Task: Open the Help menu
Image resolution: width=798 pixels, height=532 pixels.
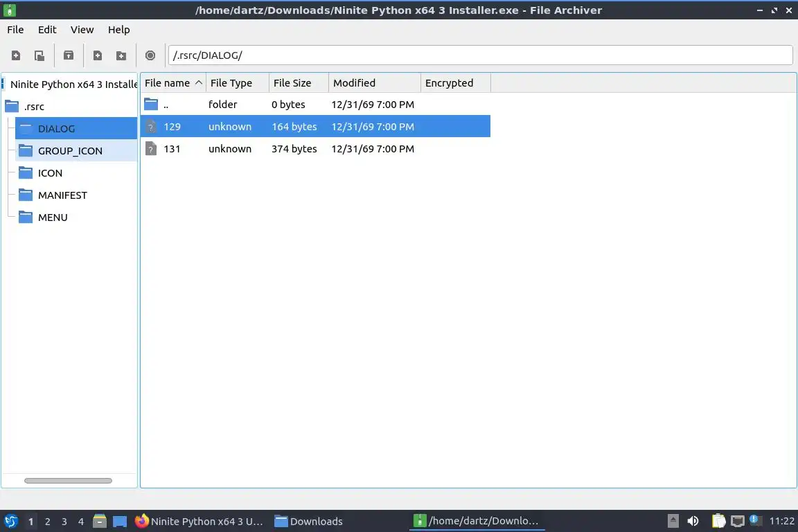Action: point(118,30)
